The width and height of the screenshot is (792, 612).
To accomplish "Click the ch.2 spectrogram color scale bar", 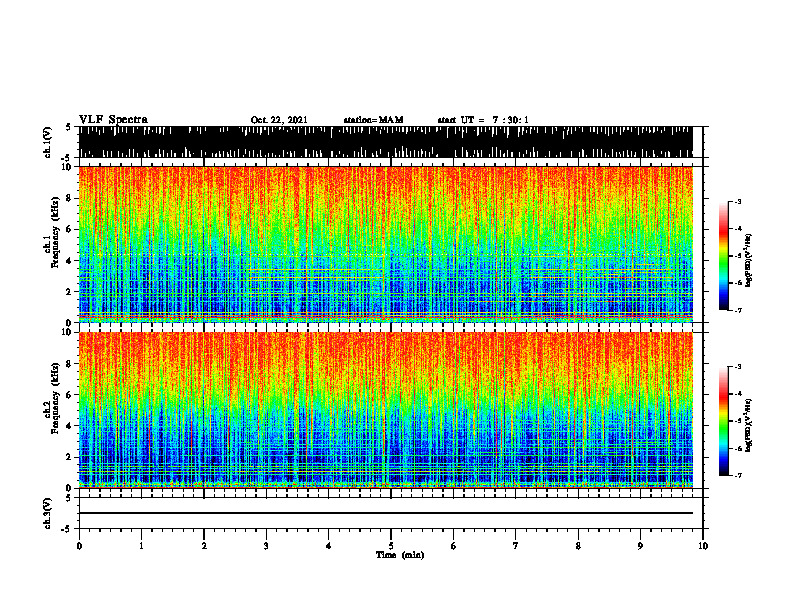I will coord(724,421).
